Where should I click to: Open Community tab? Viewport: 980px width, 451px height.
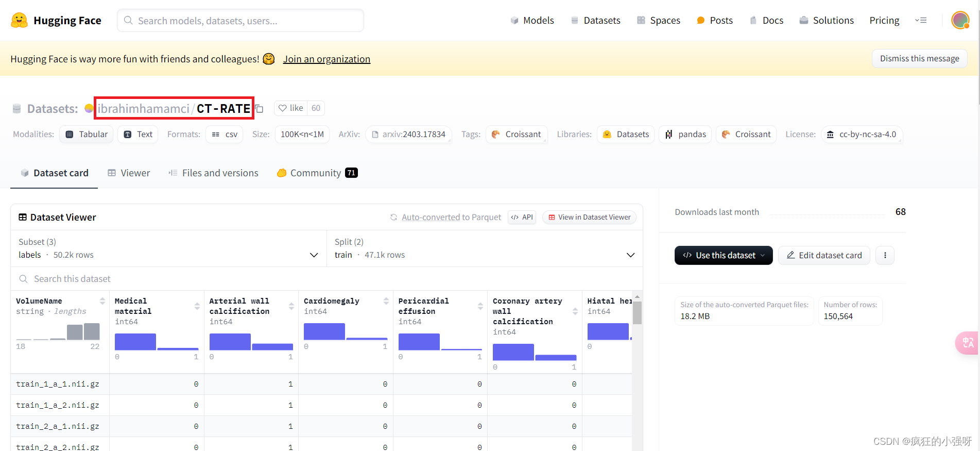(x=317, y=173)
